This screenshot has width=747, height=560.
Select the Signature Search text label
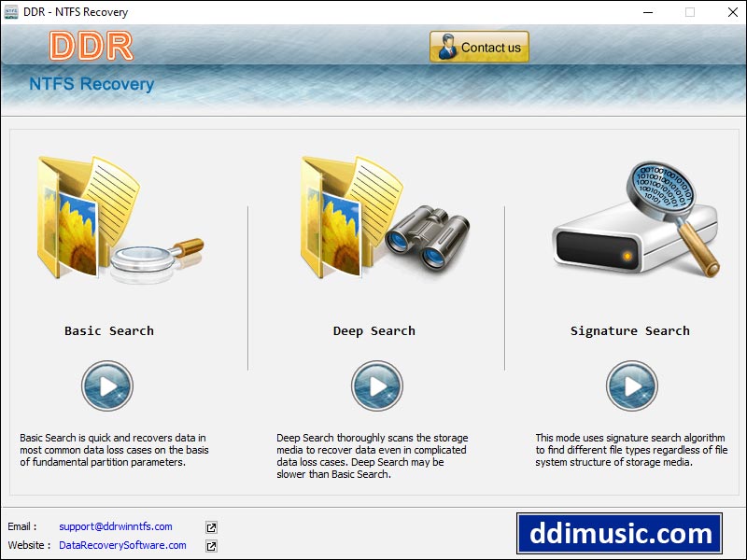point(629,330)
